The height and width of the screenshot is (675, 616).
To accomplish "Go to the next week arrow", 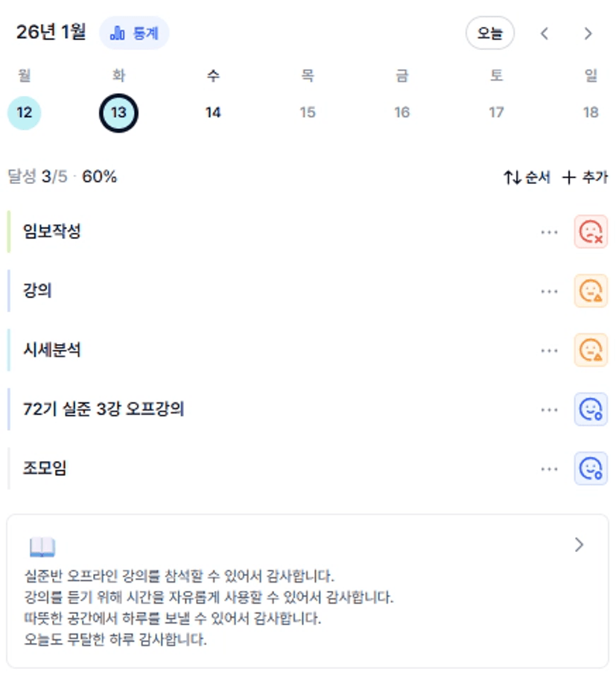I will click(x=588, y=34).
